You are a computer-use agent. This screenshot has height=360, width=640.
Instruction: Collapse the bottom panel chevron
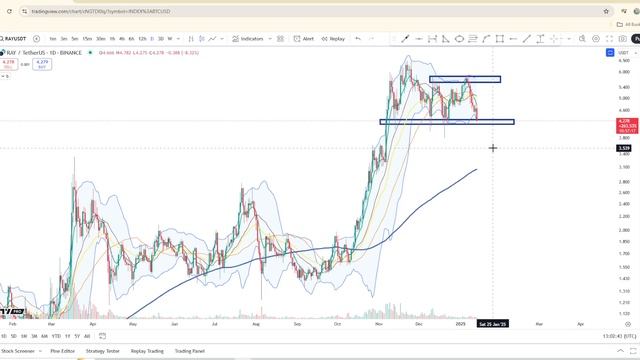tap(620, 351)
